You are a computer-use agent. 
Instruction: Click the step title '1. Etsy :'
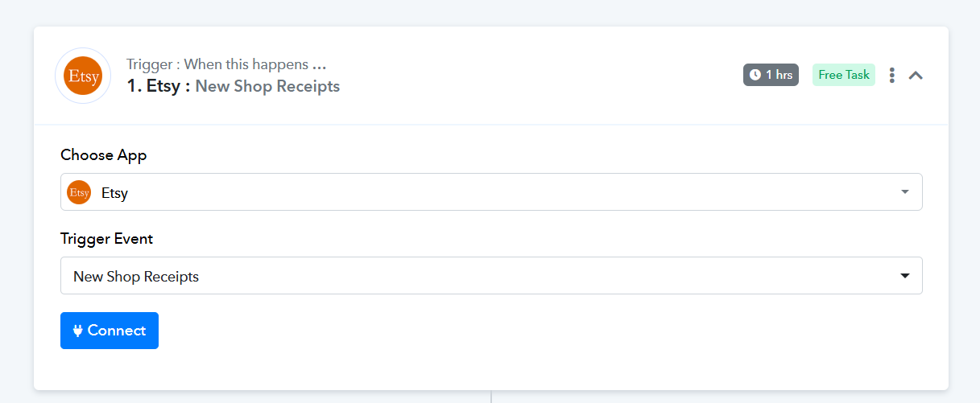[159, 86]
